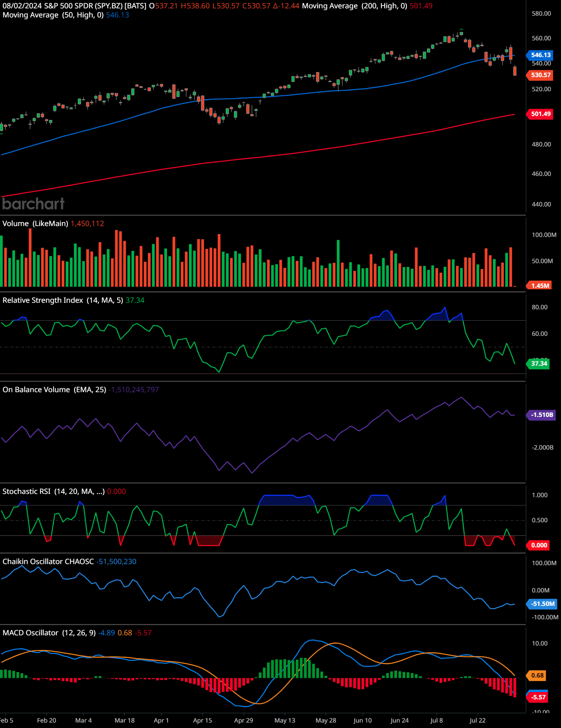Click the 37.34 RSI value label

click(538, 363)
